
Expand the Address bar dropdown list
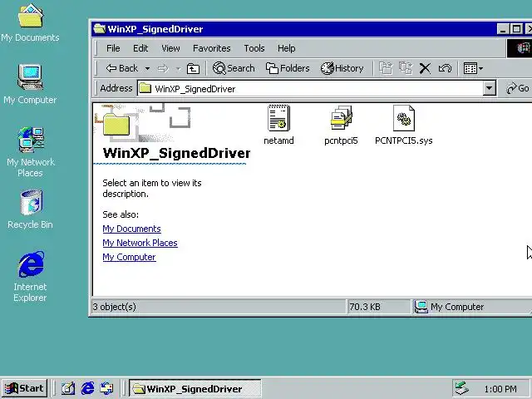[x=489, y=89]
